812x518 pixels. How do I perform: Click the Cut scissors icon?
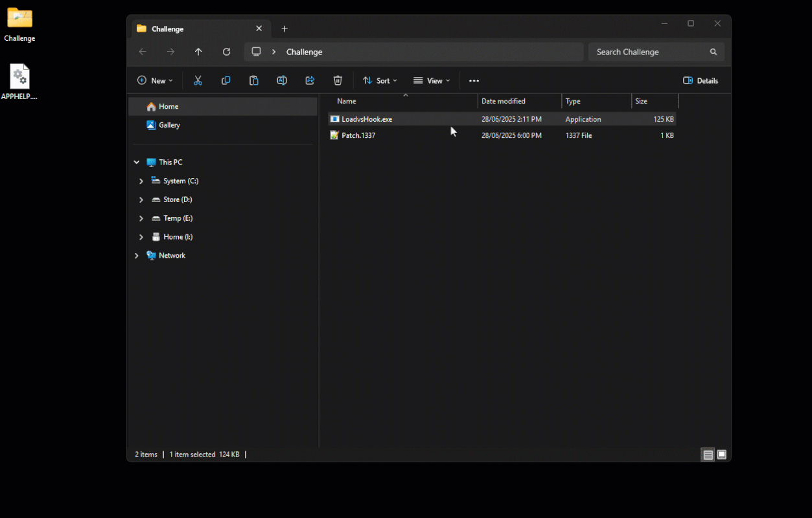pyautogui.click(x=198, y=80)
